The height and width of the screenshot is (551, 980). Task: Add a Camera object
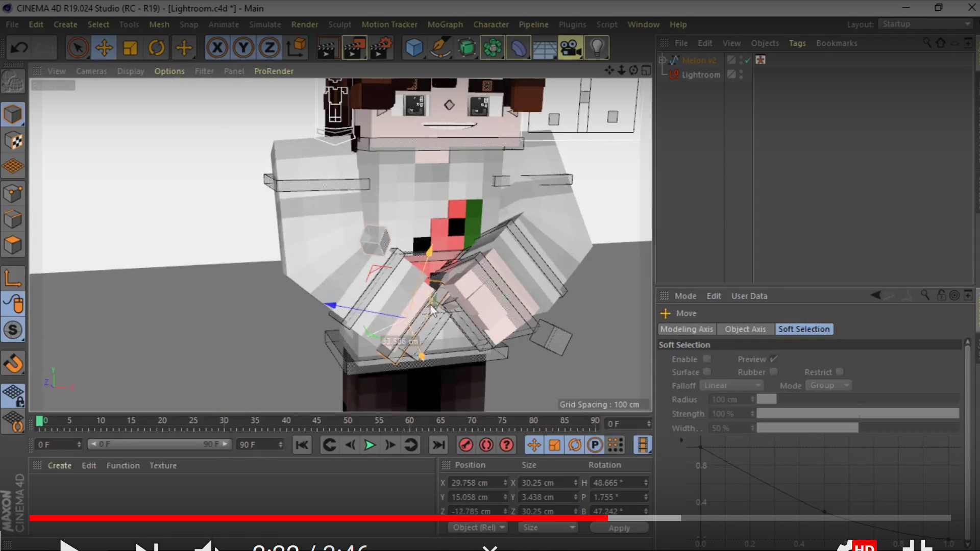pyautogui.click(x=571, y=48)
